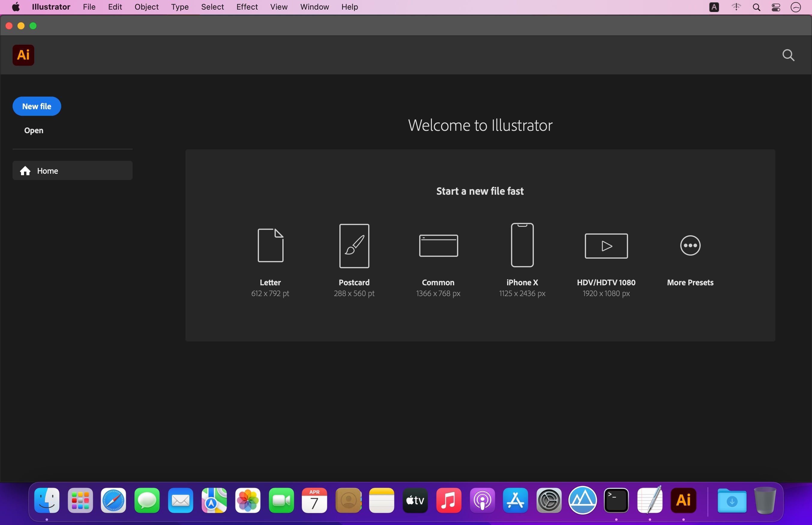
Task: Click the New file button
Action: click(x=36, y=106)
